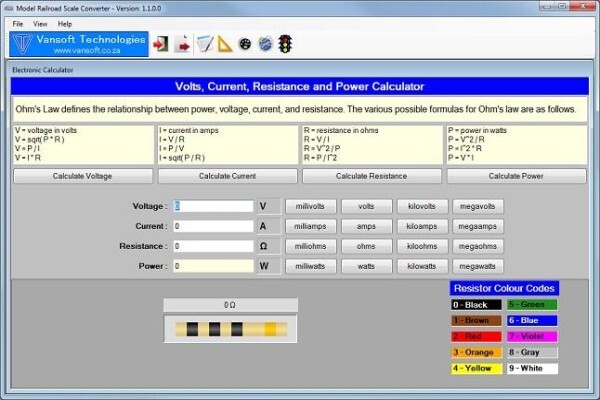Click the 8 - Gray colour code
This screenshot has width=600, height=400.
(532, 352)
